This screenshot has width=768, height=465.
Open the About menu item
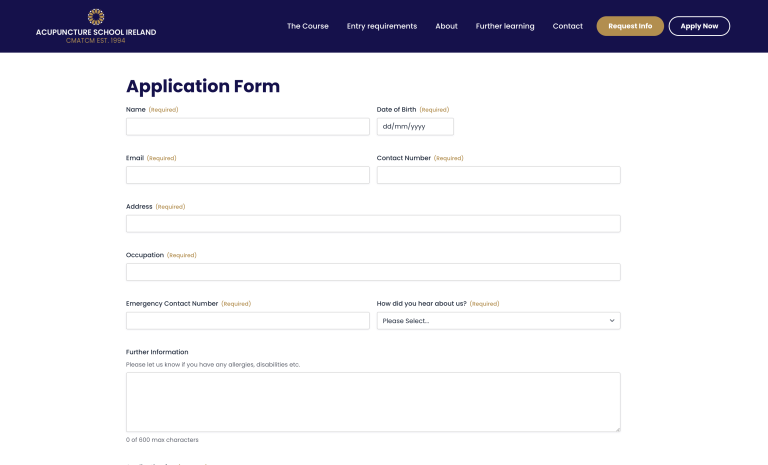pos(446,26)
